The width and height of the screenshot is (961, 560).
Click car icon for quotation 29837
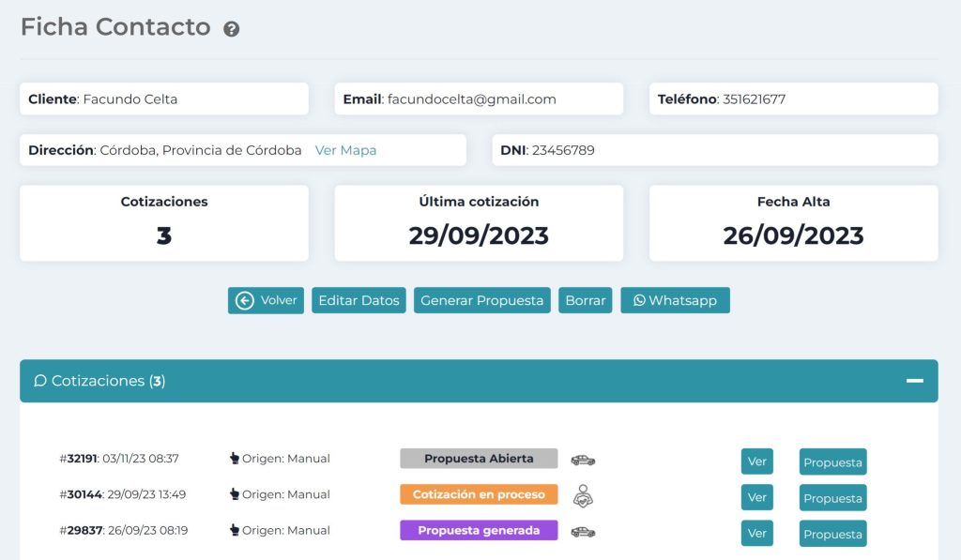click(583, 532)
